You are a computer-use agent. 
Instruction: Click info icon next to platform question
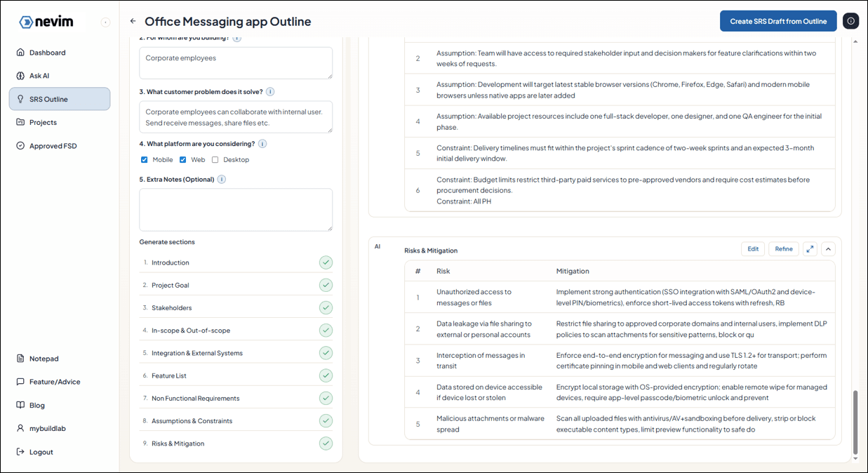[262, 144]
